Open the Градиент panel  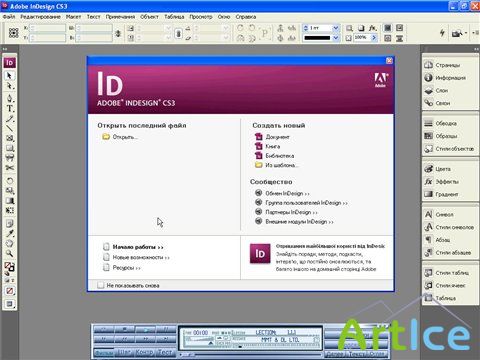(447, 194)
